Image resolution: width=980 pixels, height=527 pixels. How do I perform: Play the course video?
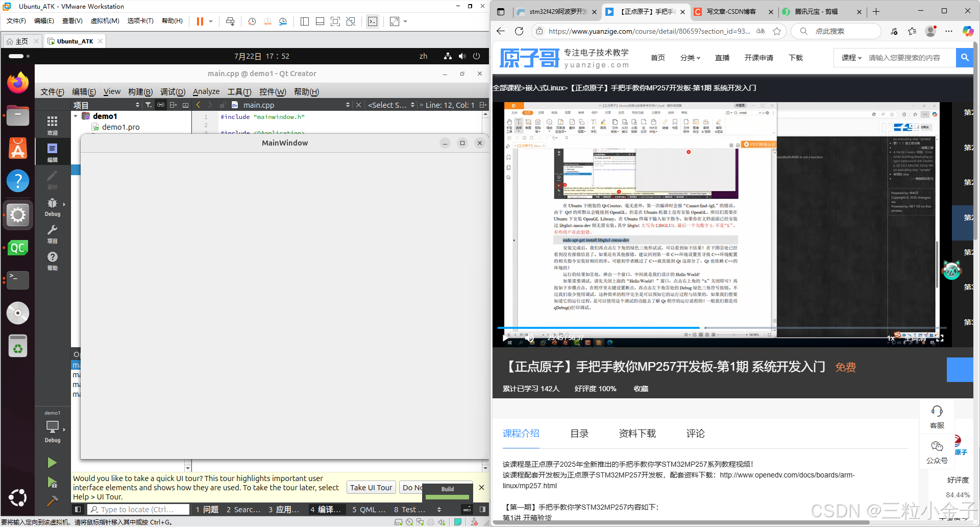click(x=505, y=338)
